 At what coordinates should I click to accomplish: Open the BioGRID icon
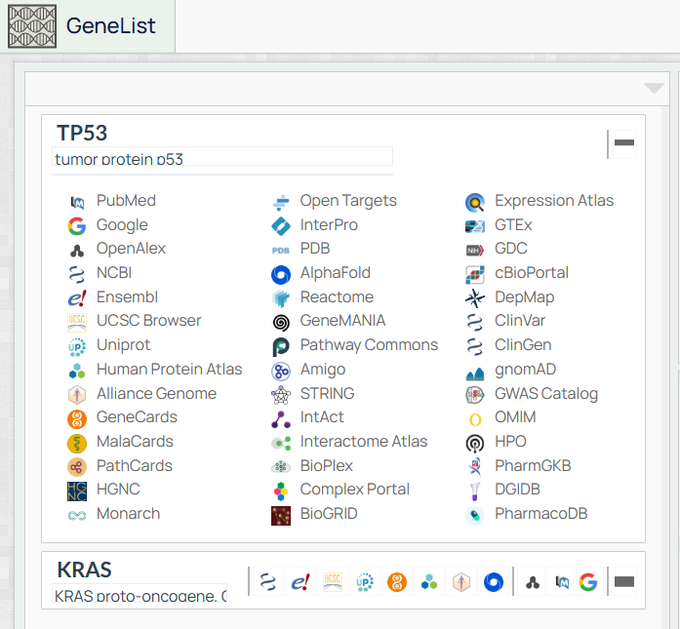[281, 515]
